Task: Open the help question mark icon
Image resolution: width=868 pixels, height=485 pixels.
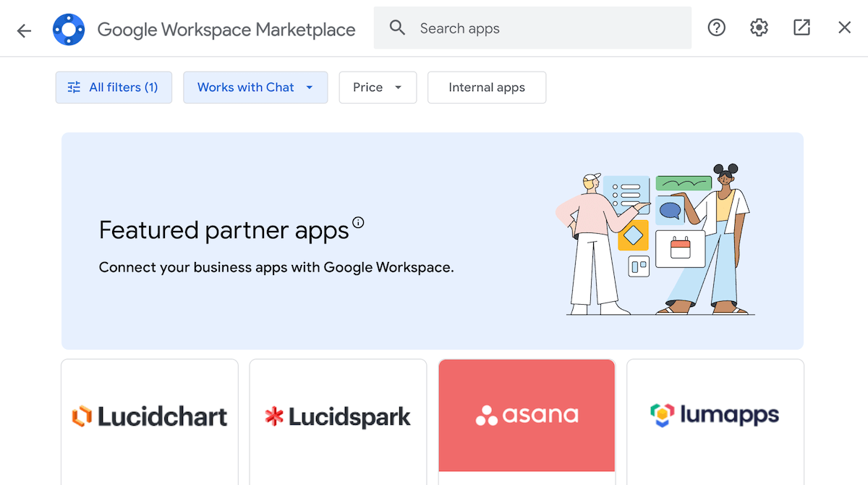Action: pyautogui.click(x=716, y=28)
